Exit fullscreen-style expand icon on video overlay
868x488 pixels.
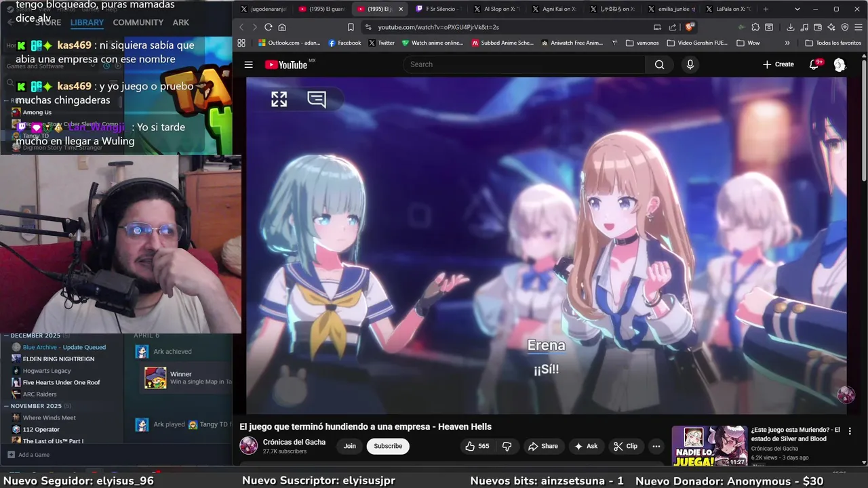coord(279,100)
